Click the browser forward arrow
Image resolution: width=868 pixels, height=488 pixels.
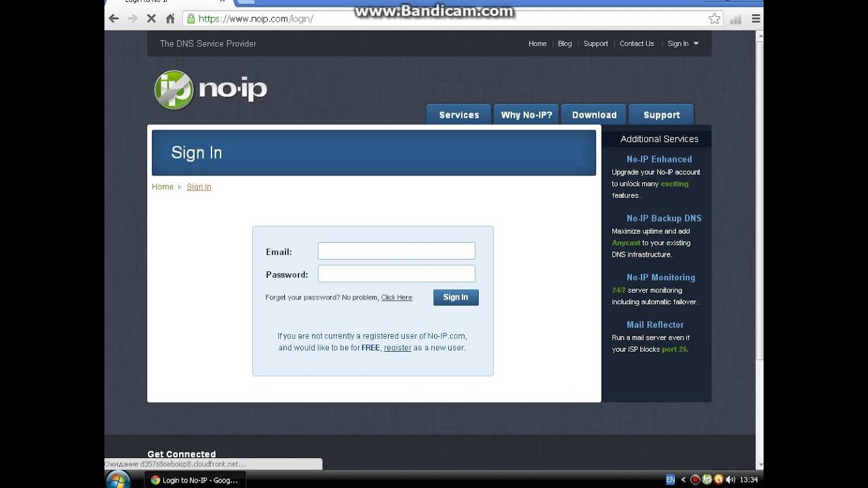click(x=133, y=19)
